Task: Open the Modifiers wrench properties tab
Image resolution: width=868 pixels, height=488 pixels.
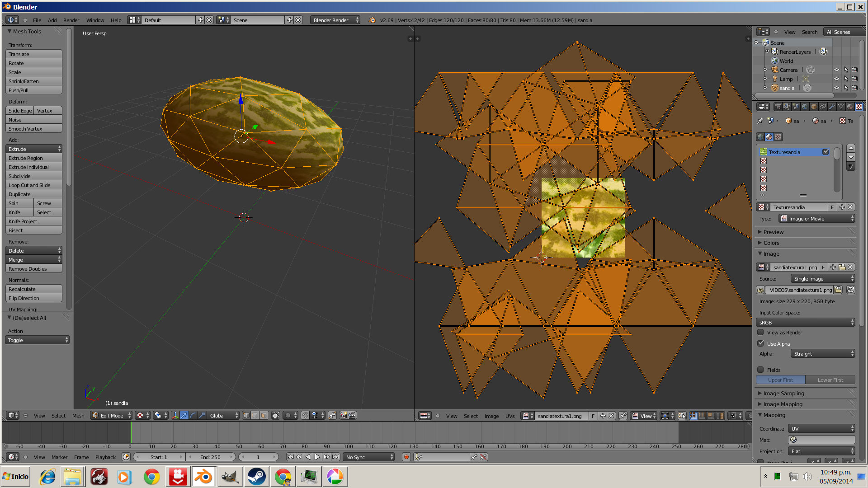Action: (832, 107)
